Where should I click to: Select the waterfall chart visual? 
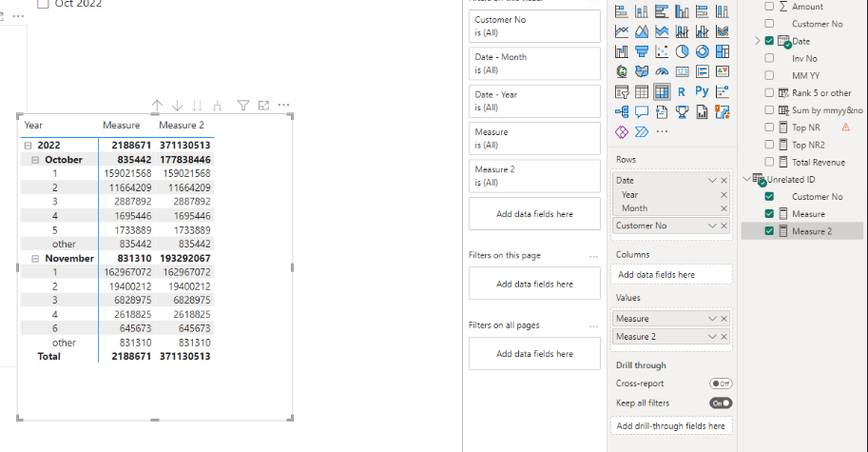pos(621,51)
